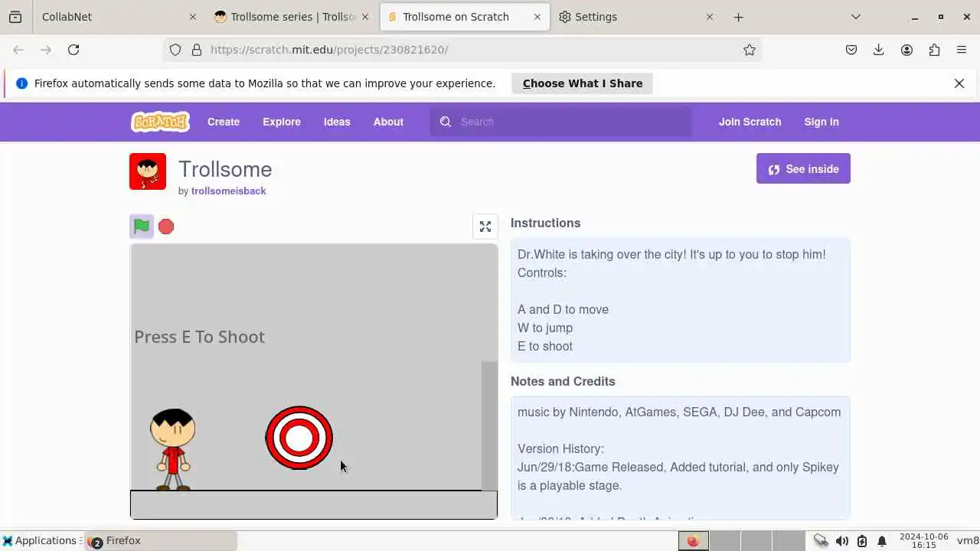Click the Trollsome project title
This screenshot has width=980, height=551.
coord(225,169)
